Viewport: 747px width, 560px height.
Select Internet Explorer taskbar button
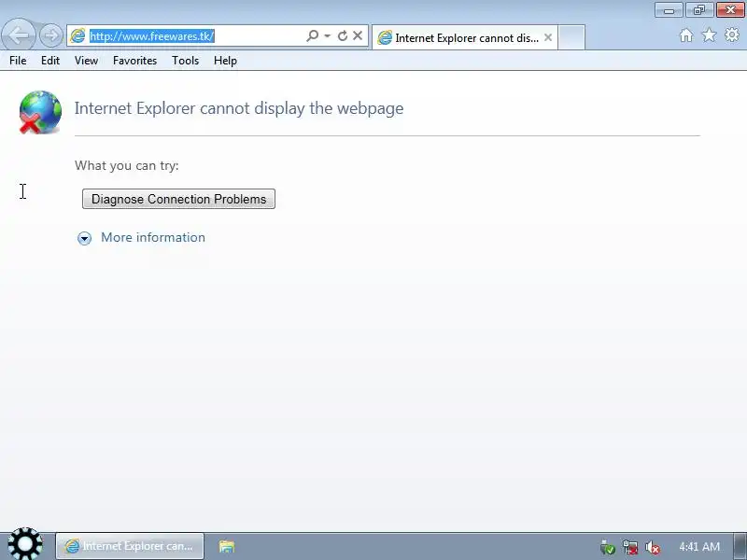[x=130, y=546]
